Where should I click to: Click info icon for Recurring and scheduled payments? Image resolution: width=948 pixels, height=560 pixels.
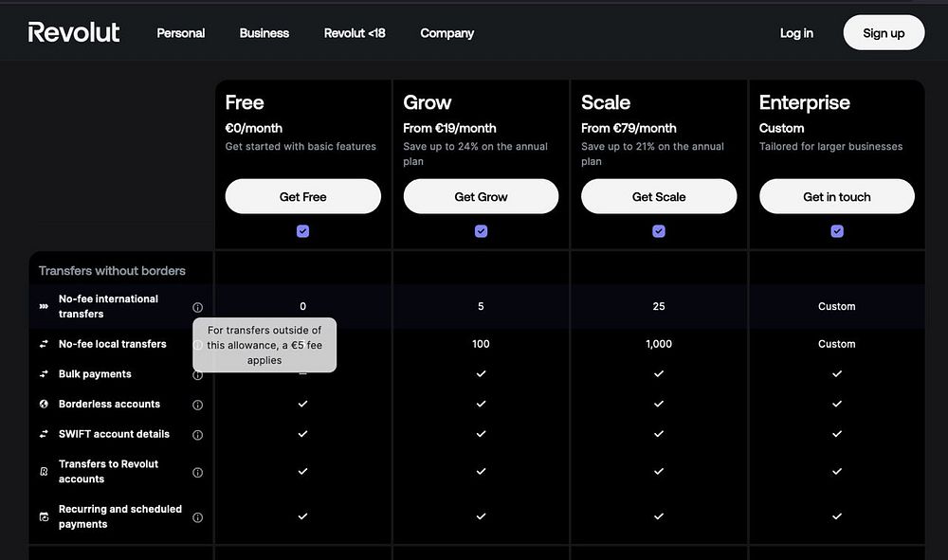pyautogui.click(x=197, y=517)
